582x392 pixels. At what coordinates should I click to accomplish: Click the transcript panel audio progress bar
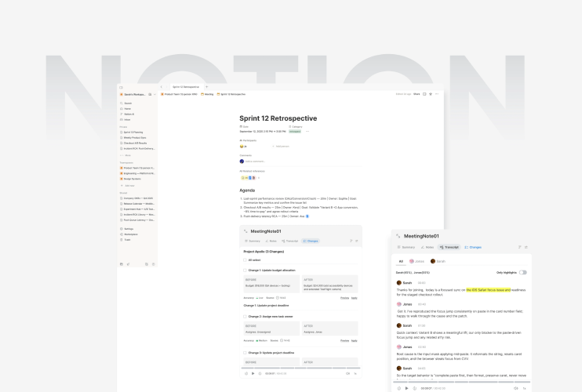click(462, 382)
